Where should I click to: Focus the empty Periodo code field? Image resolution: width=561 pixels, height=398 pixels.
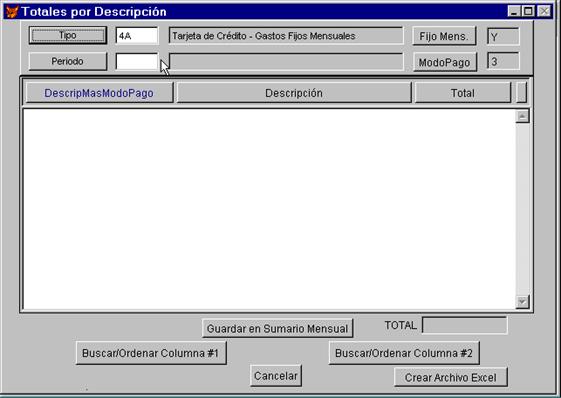(x=137, y=61)
